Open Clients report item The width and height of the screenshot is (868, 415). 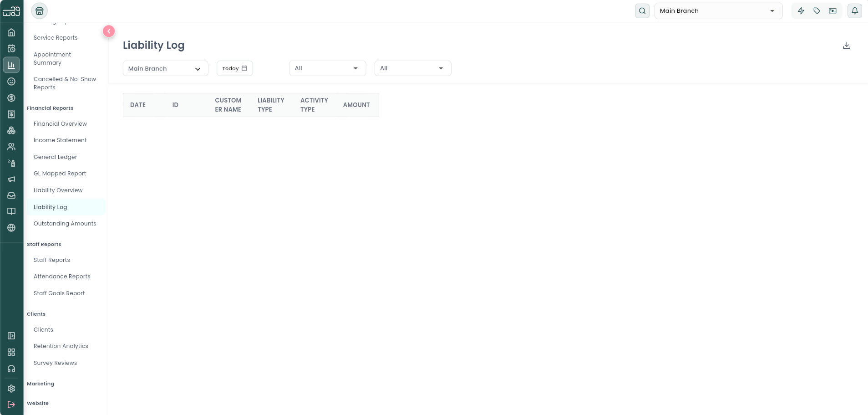click(x=43, y=330)
